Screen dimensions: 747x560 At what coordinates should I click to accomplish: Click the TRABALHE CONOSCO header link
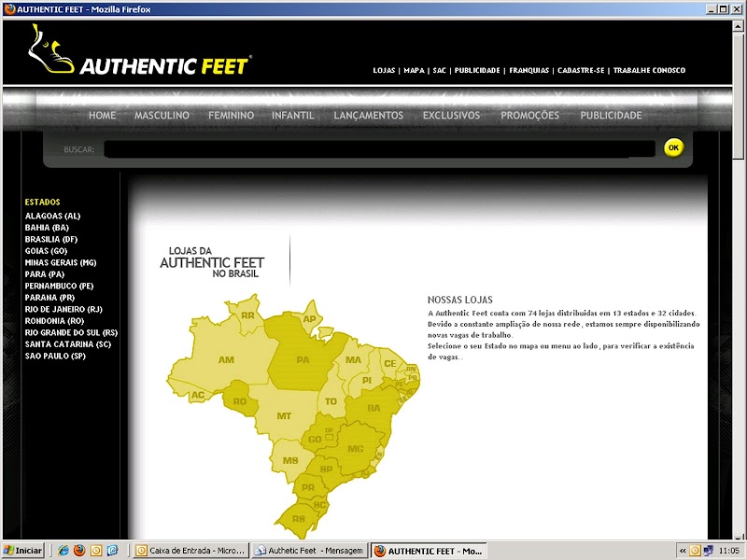pyautogui.click(x=649, y=71)
